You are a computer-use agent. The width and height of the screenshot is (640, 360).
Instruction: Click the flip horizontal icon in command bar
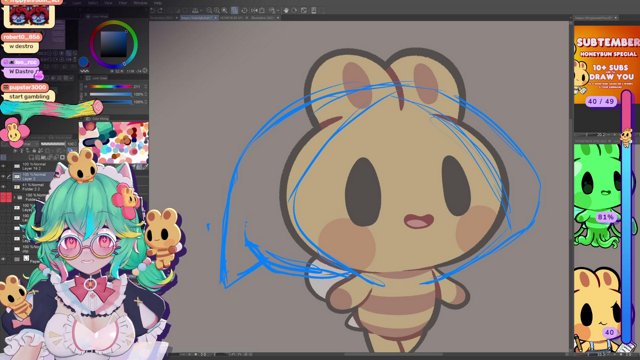point(254,10)
